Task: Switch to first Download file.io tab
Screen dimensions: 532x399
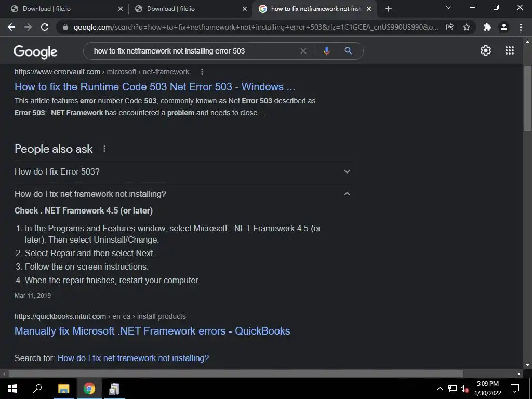Action: coord(64,9)
